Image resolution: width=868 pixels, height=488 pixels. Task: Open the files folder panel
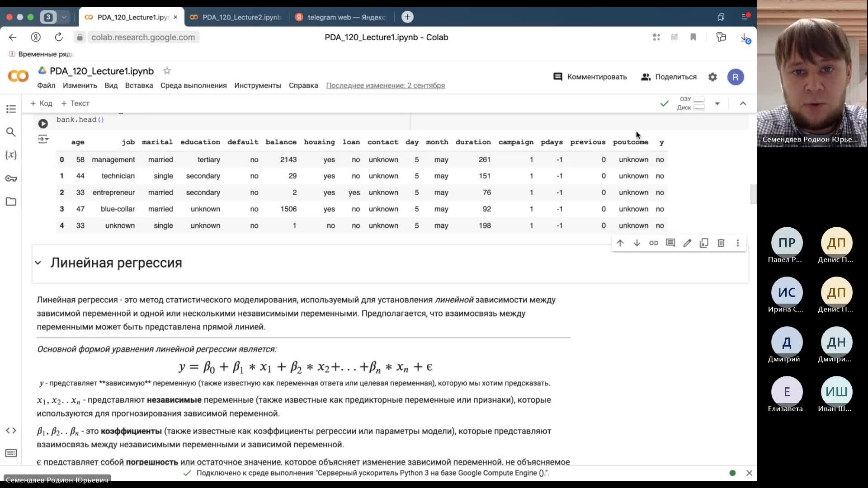tap(11, 202)
